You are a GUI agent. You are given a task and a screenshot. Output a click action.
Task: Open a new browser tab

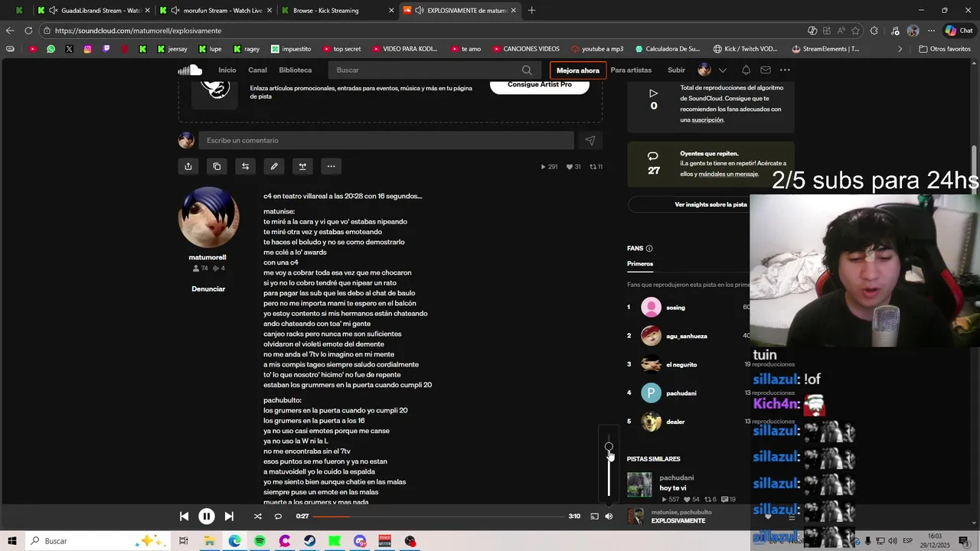pos(531,11)
